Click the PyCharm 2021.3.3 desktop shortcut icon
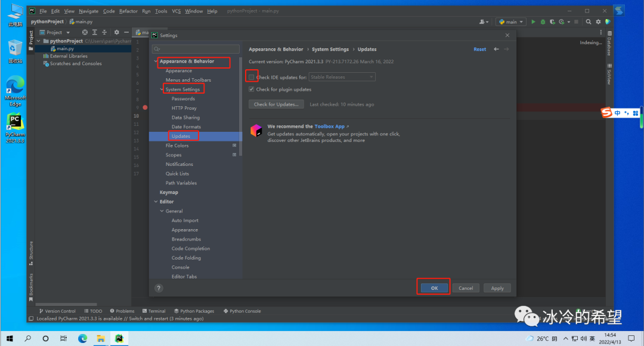 coord(15,128)
